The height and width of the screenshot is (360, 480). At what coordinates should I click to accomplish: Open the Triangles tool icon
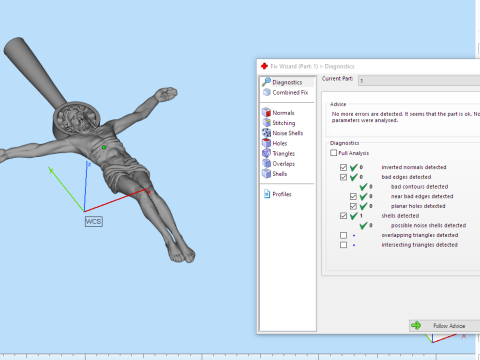tap(266, 153)
